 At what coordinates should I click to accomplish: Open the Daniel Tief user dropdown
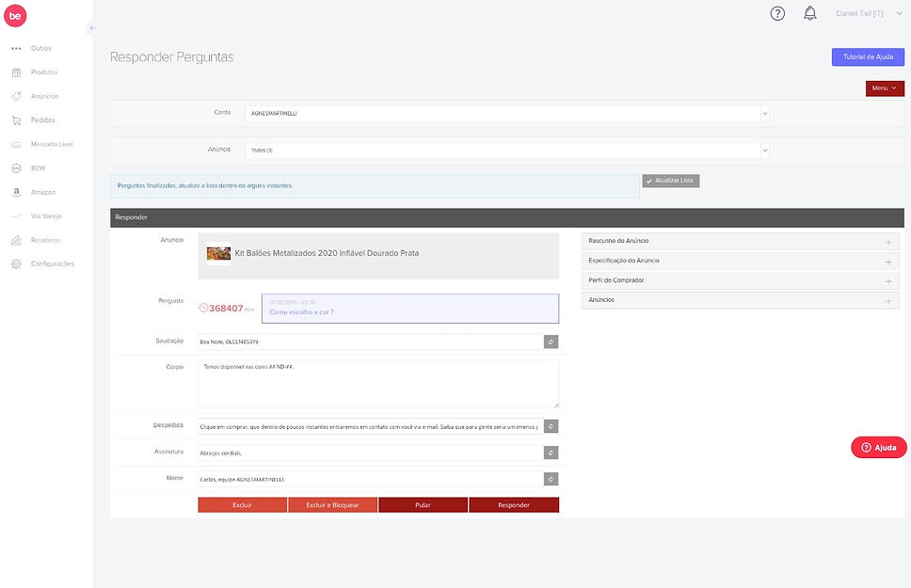pos(870,13)
